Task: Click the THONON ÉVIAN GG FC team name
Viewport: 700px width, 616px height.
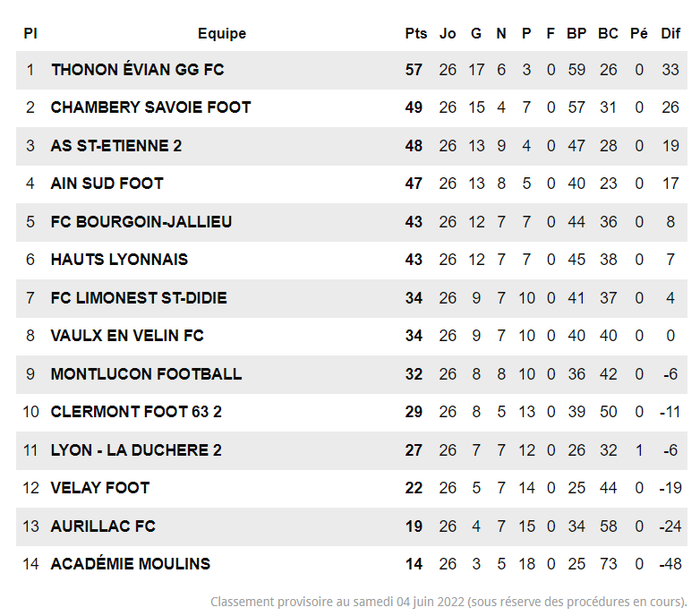Action: click(x=137, y=70)
